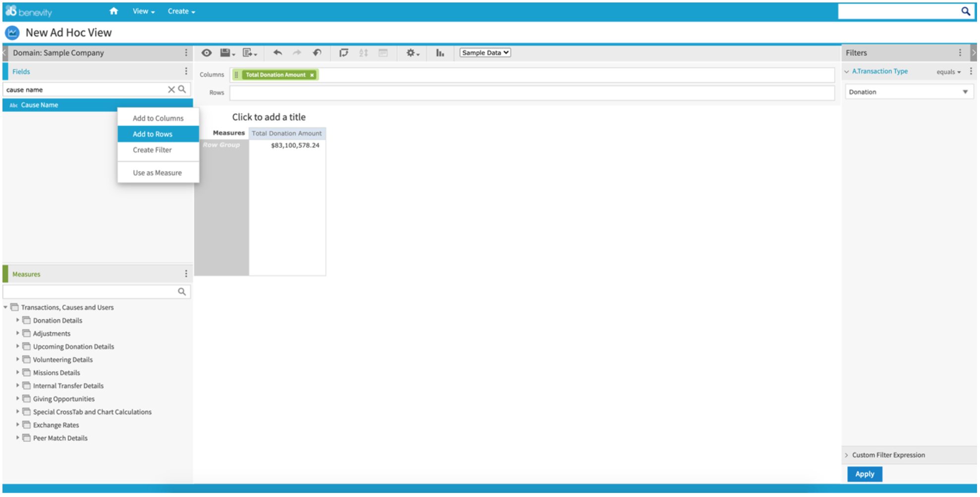980x497 pixels.
Task: Expand the Adjustments folder
Action: (x=18, y=333)
